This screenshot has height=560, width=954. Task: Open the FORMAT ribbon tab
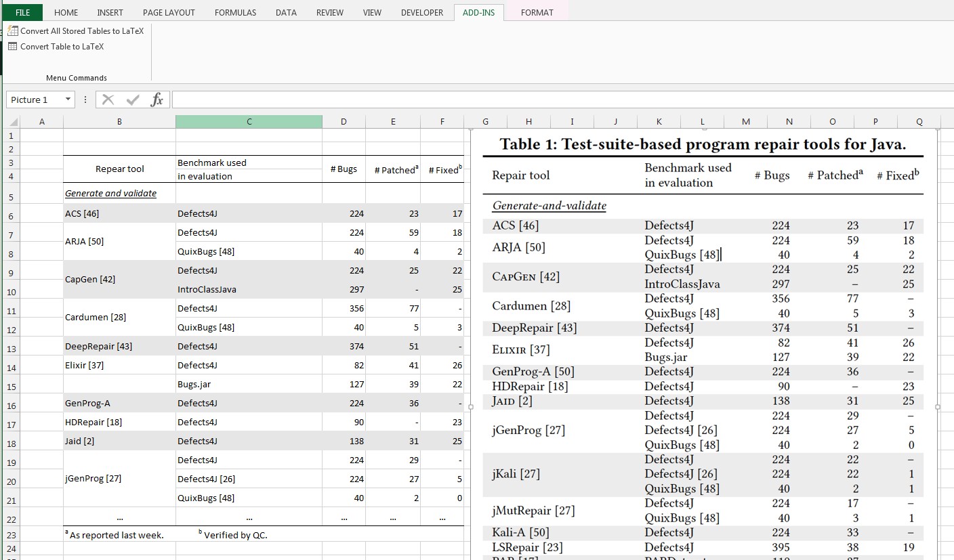(537, 12)
